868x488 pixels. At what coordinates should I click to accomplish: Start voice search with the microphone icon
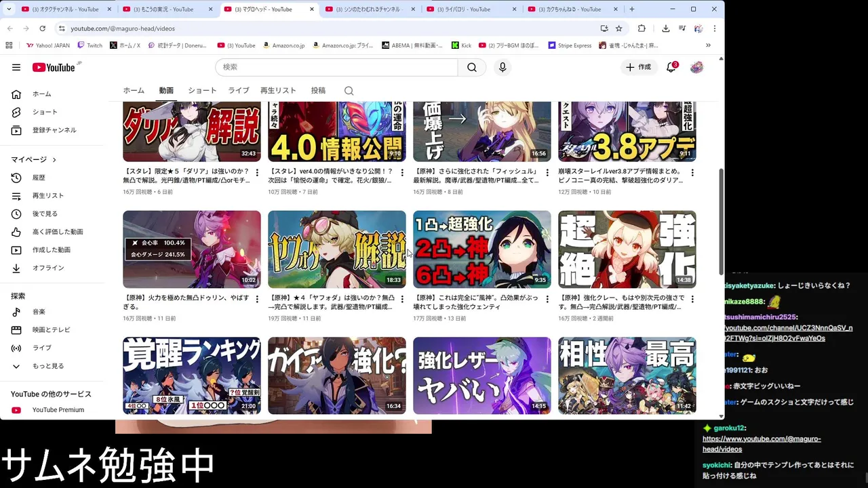coord(502,67)
